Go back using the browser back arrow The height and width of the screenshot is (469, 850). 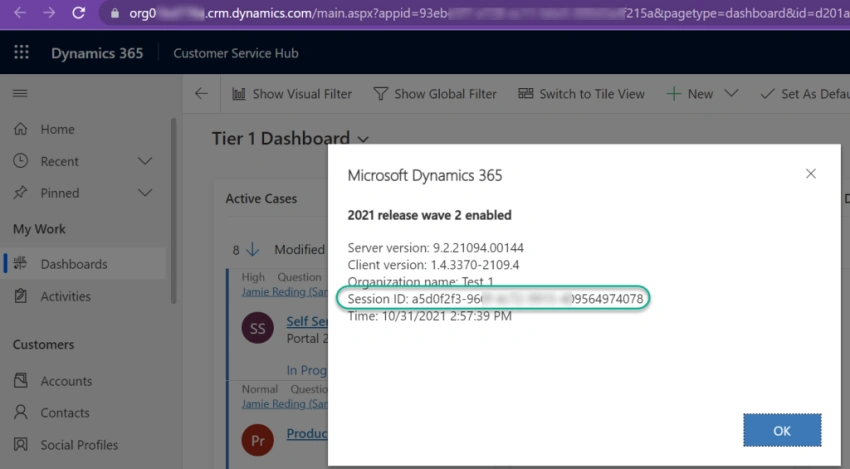pos(20,12)
